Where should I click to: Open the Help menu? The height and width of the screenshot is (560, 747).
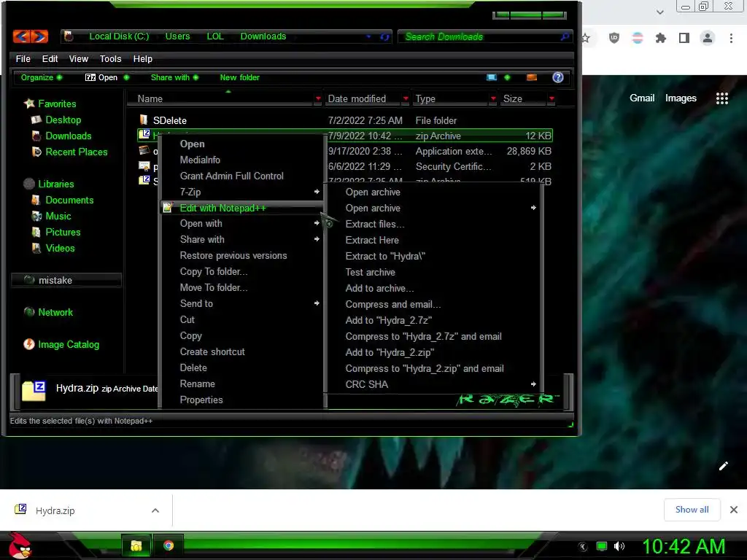(x=142, y=58)
